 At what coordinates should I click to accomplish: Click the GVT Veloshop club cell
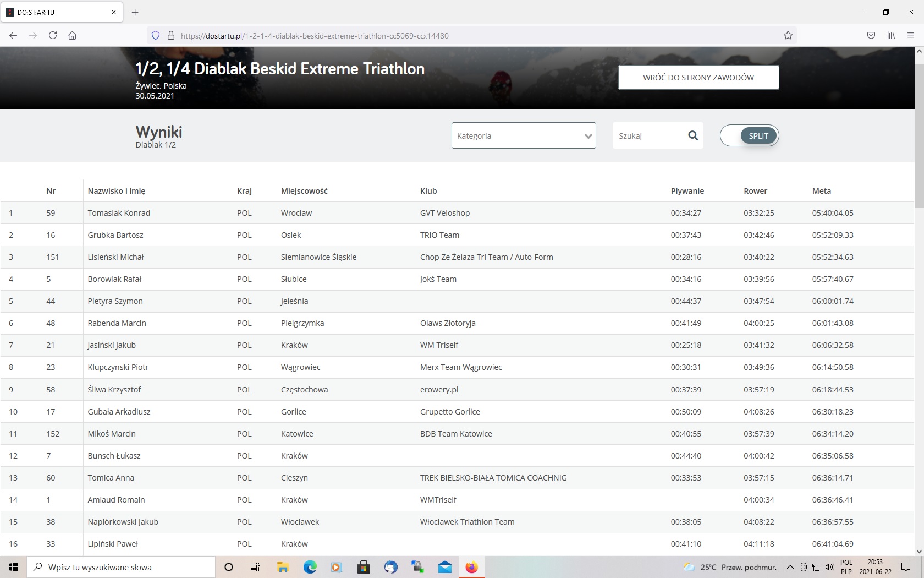445,213
